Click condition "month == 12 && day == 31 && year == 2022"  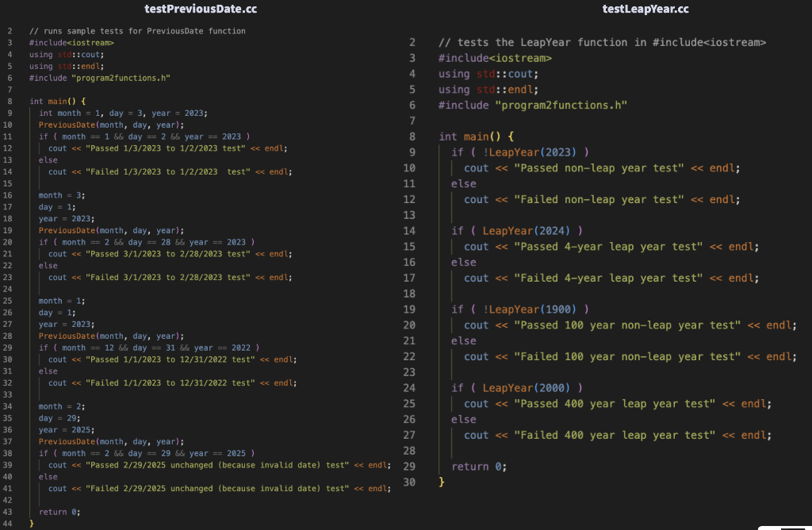pos(156,348)
